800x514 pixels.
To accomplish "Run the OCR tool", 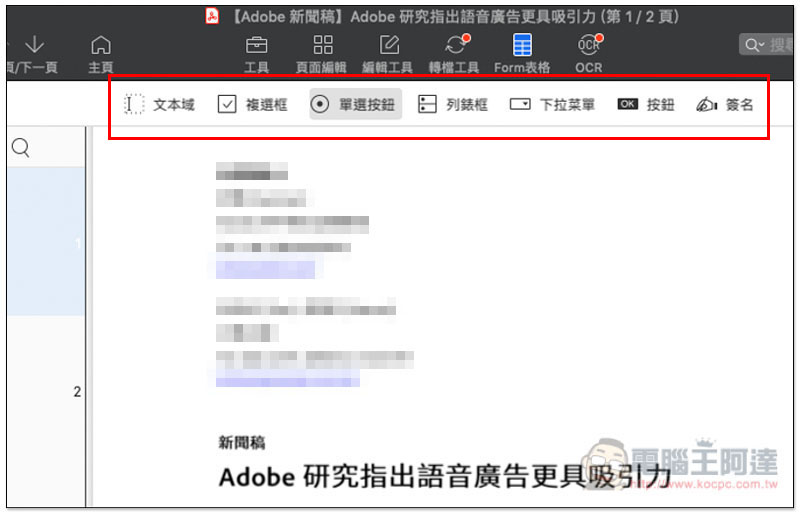I will pos(589,54).
